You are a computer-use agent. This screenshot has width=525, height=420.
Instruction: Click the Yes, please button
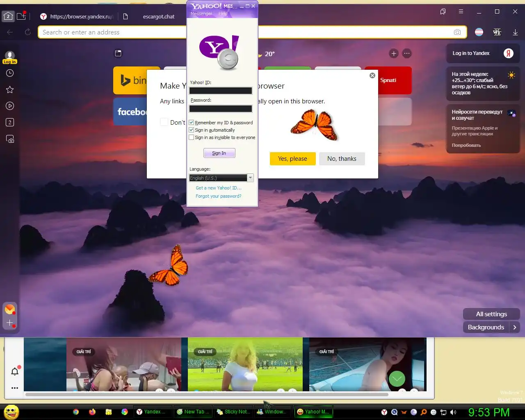292,159
